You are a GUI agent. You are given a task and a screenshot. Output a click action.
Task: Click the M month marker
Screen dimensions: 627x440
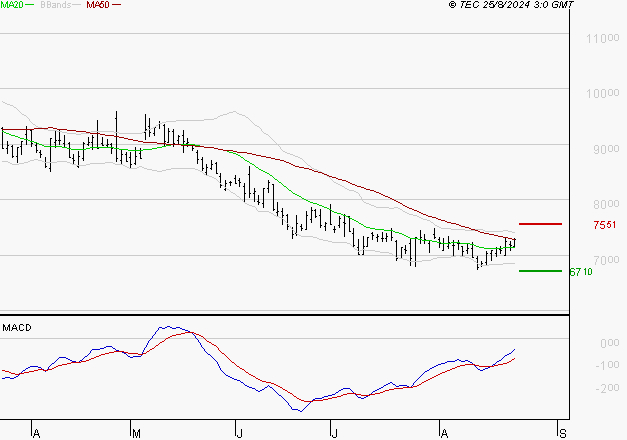pyautogui.click(x=136, y=434)
